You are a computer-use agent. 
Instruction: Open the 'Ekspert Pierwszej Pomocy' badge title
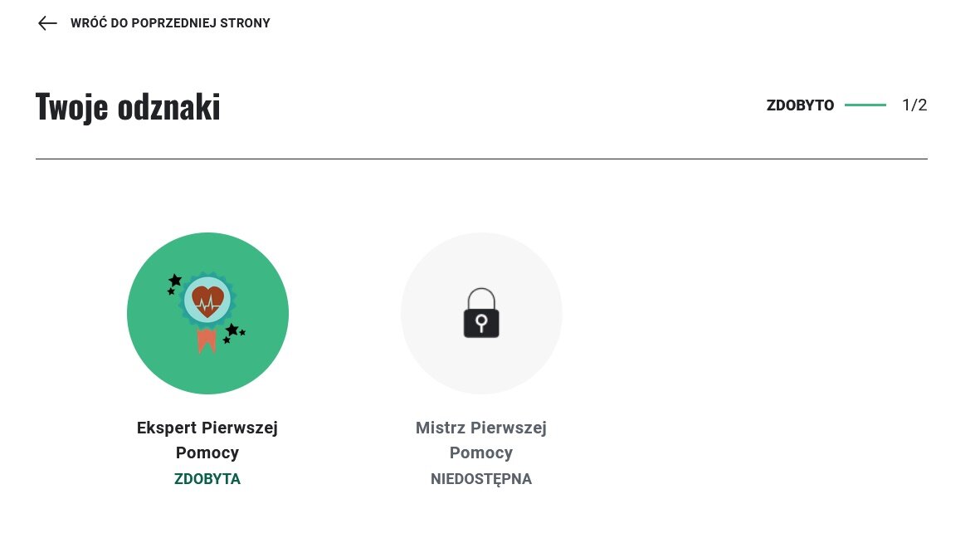[x=207, y=440]
